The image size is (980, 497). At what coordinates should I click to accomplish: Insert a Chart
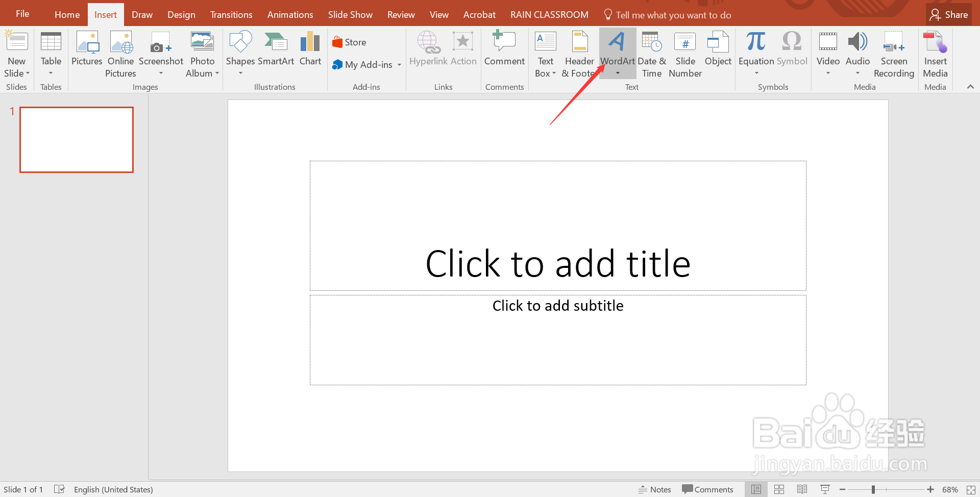(x=310, y=49)
